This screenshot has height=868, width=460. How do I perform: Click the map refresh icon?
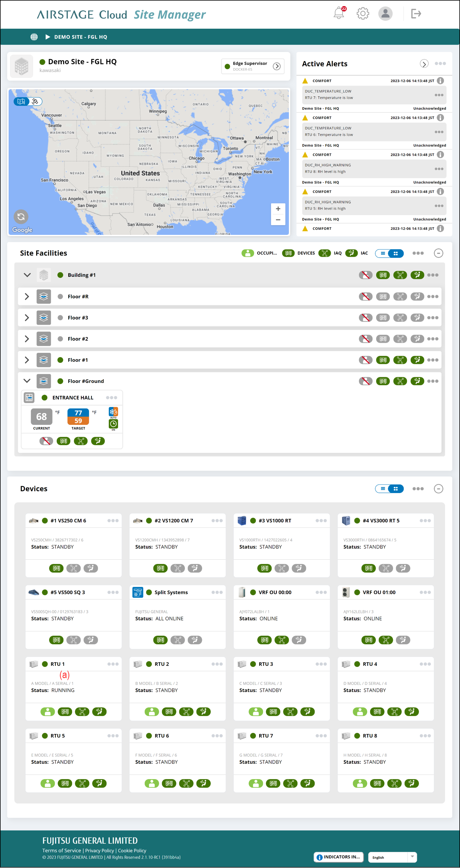pyautogui.click(x=21, y=217)
